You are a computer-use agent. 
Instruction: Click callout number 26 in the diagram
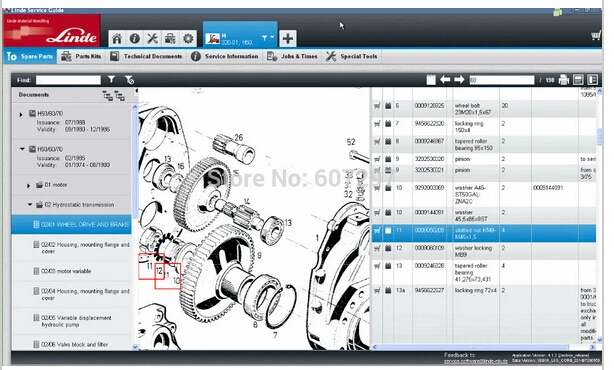pos(238,137)
